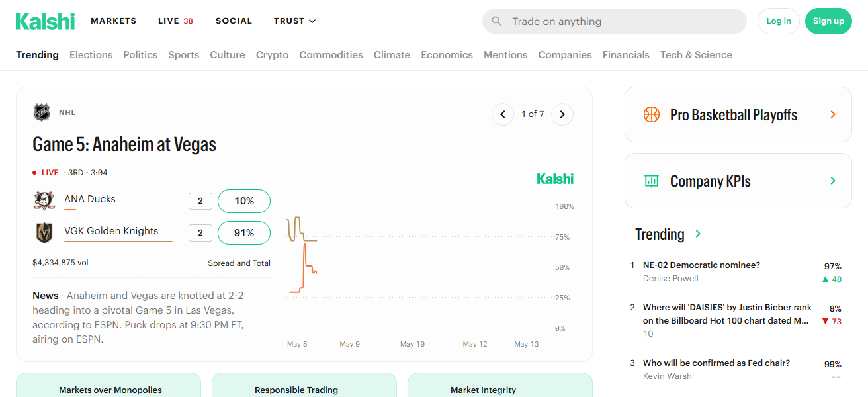This screenshot has height=397, width=868.
Task: Click the chart icon in Company KPIs
Action: tap(652, 181)
